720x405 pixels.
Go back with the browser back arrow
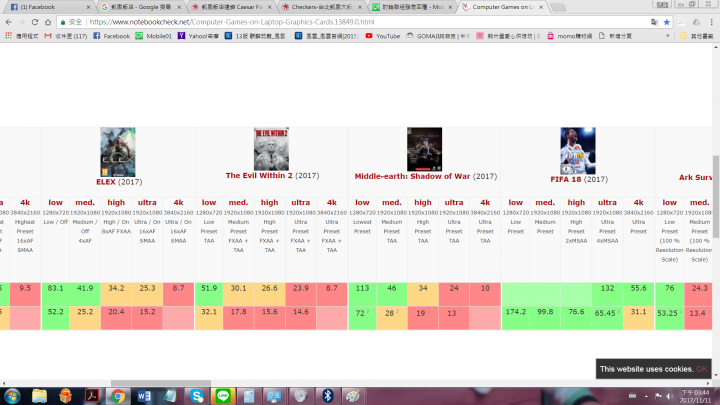[x=9, y=22]
